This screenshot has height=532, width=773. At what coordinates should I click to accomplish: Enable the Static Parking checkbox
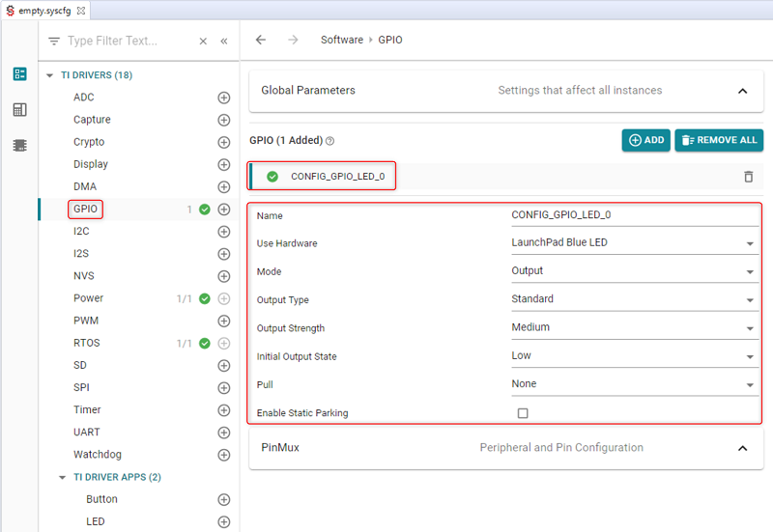click(523, 413)
